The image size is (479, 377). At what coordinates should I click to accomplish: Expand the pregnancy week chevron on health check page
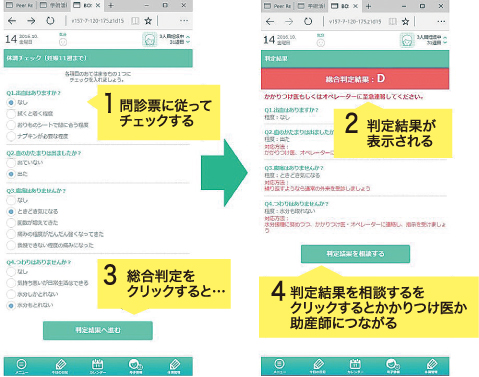tap(188, 39)
